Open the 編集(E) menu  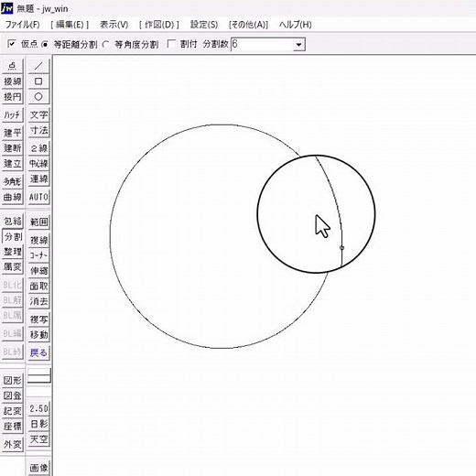(70, 25)
